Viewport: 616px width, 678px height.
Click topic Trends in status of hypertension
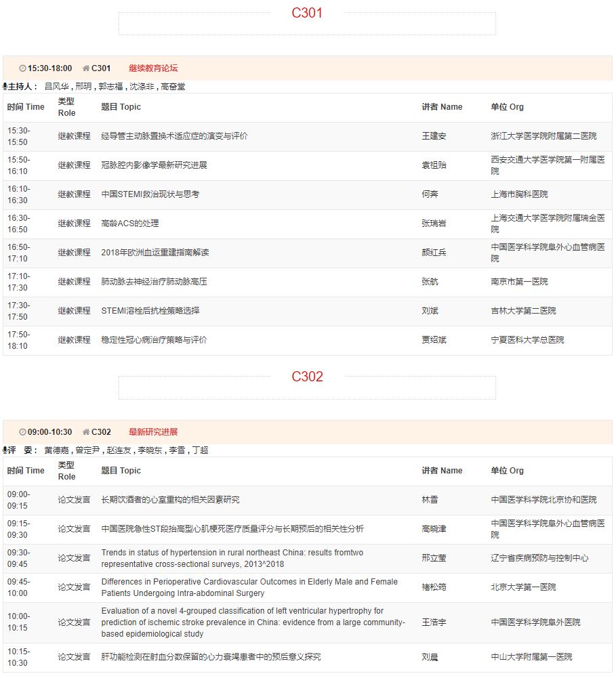(x=232, y=558)
